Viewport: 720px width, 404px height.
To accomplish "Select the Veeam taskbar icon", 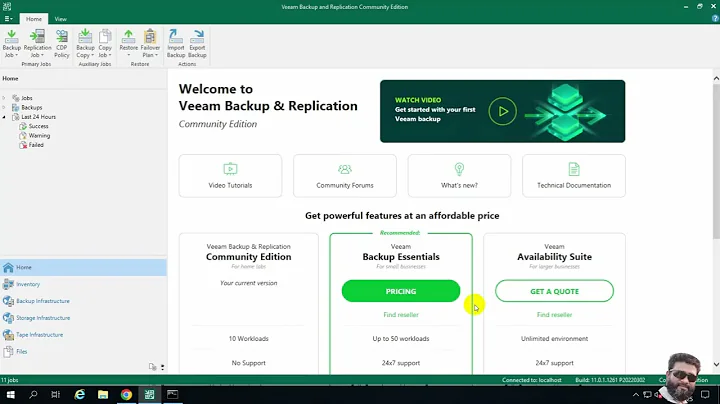I will [x=149, y=394].
